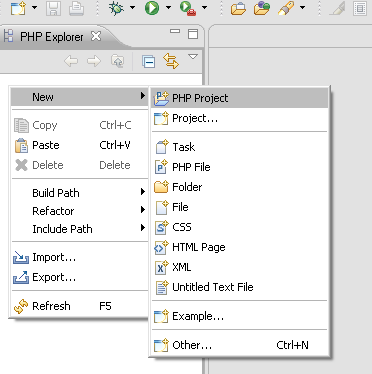372x374 pixels.
Task: Click the Print toolbar icon
Action: click(x=76, y=8)
